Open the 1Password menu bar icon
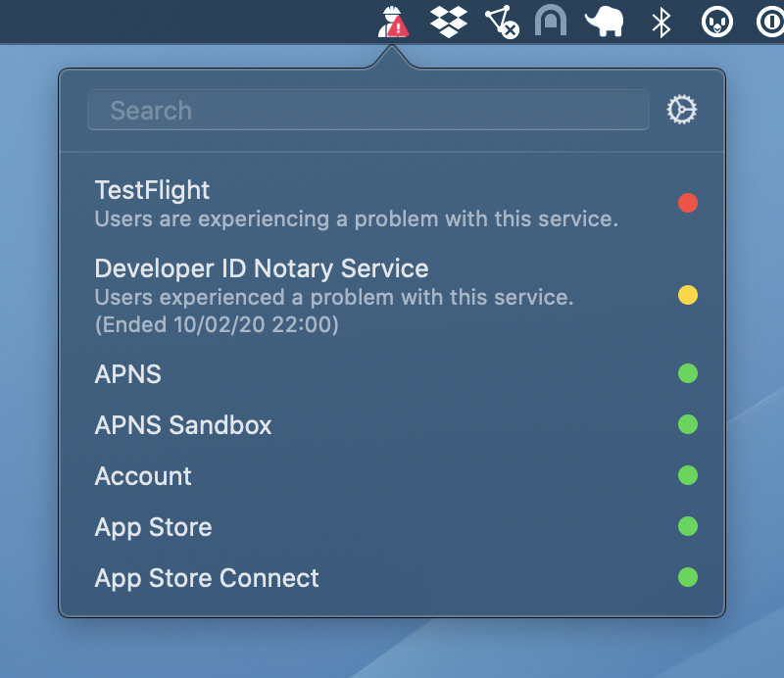The image size is (784, 678). (x=770, y=22)
